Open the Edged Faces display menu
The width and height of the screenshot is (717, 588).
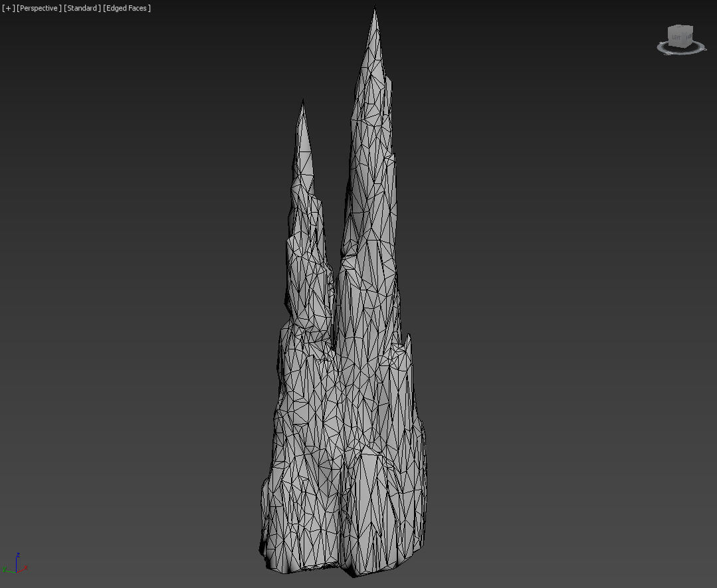127,8
